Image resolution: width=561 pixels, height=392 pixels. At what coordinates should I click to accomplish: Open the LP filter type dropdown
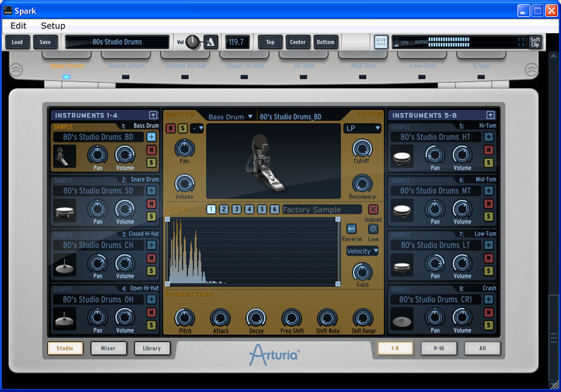tap(362, 128)
